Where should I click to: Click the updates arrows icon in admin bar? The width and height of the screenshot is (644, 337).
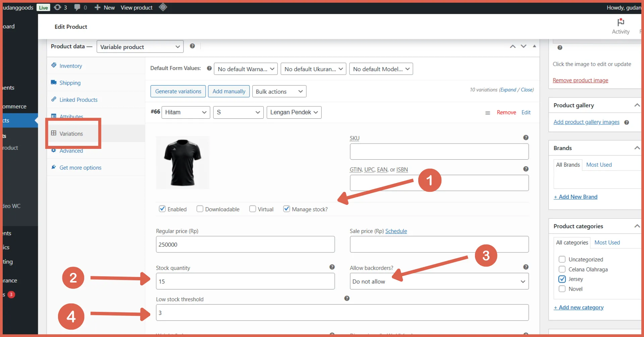coord(58,7)
